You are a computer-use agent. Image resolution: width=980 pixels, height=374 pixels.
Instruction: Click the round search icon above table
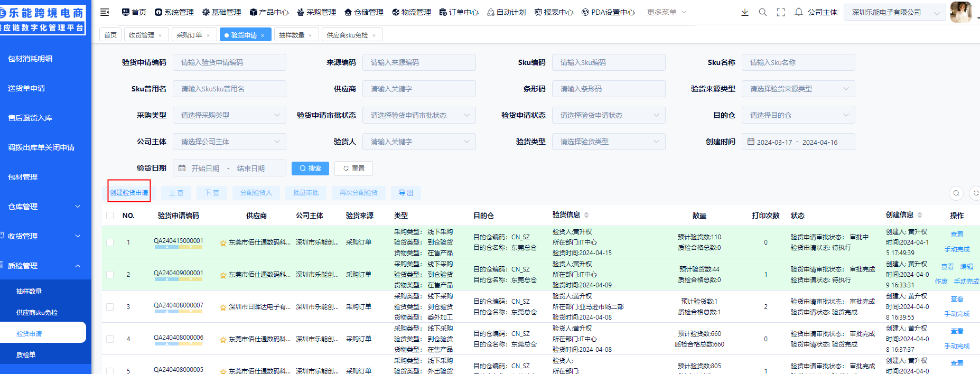[956, 193]
